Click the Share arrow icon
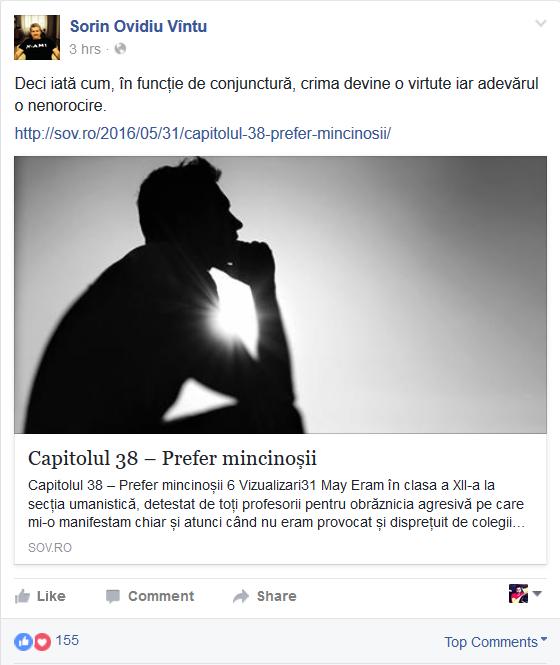Viewport: 560px width, 665px height. [x=241, y=596]
